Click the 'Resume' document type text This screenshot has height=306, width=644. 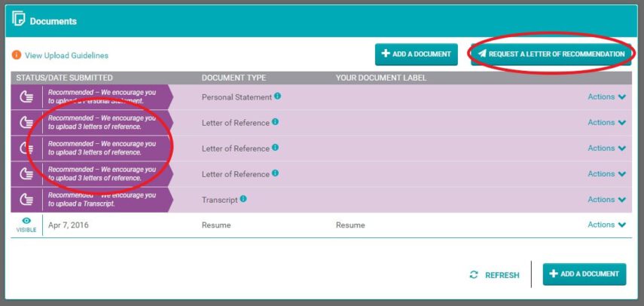click(x=216, y=225)
